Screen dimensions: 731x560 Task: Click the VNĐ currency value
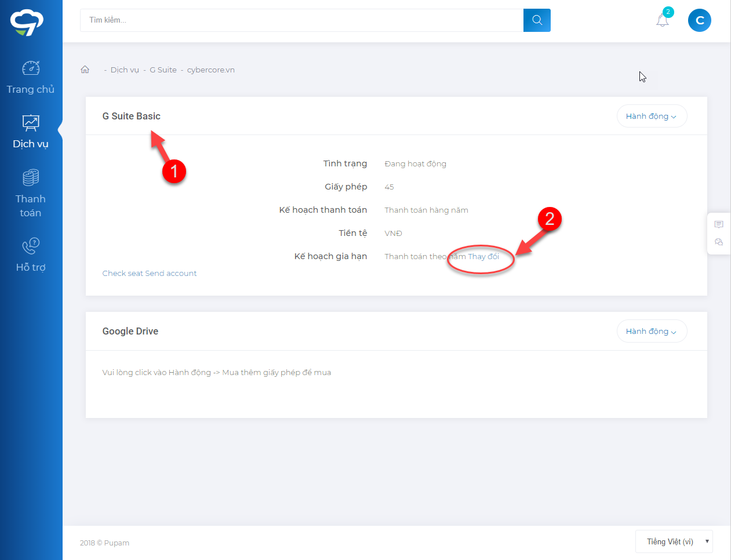coord(394,234)
